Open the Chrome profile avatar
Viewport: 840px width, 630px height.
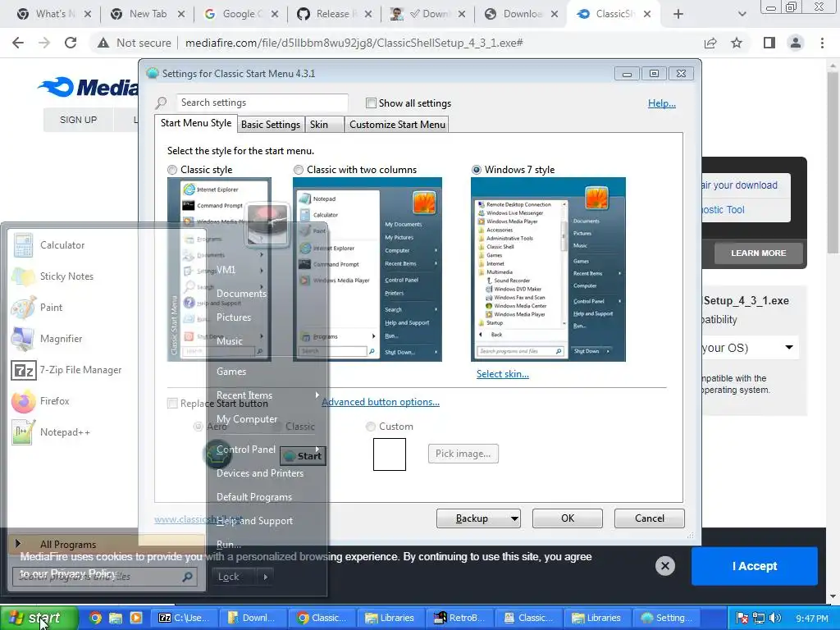[796, 43]
